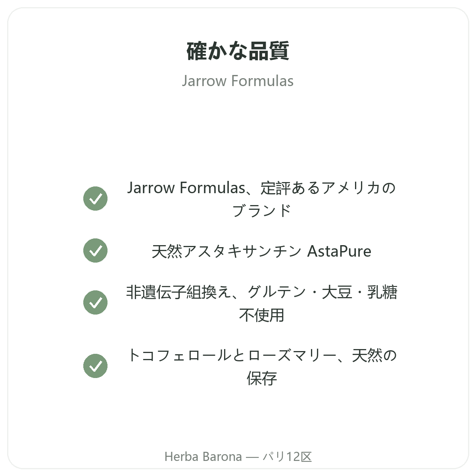The image size is (476, 476).
Task: Click the Herba Barona footer name
Action: pos(203,457)
